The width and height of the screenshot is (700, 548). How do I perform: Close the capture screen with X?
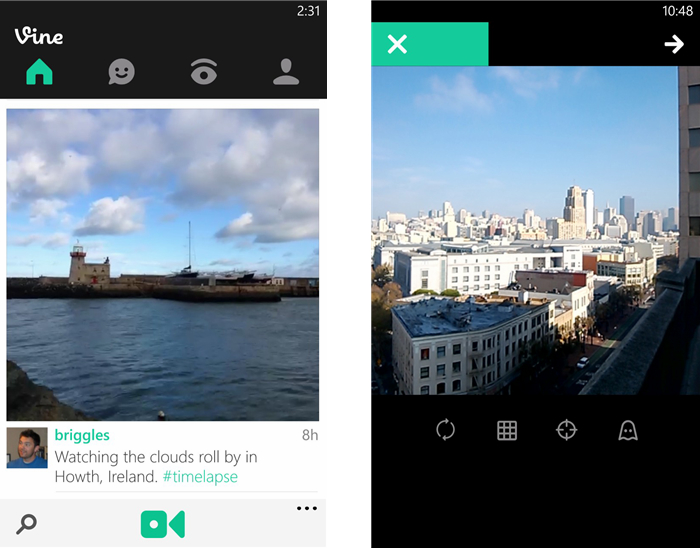(x=397, y=44)
